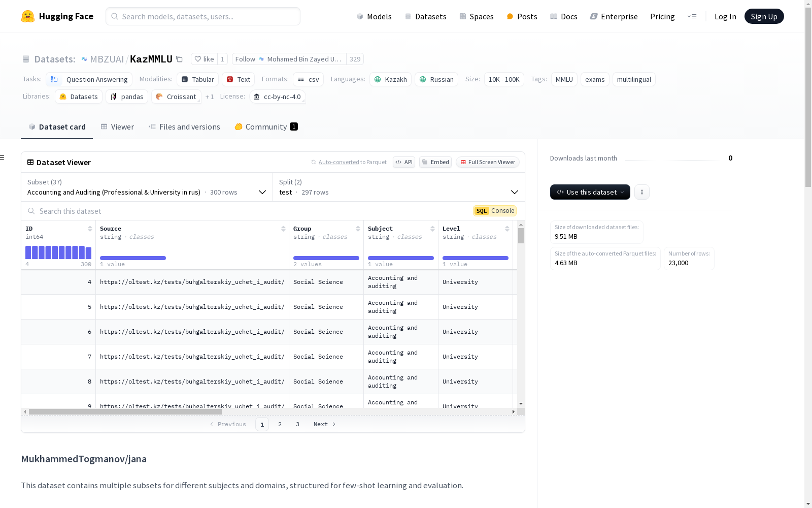Click the Embed button

pos(435,162)
